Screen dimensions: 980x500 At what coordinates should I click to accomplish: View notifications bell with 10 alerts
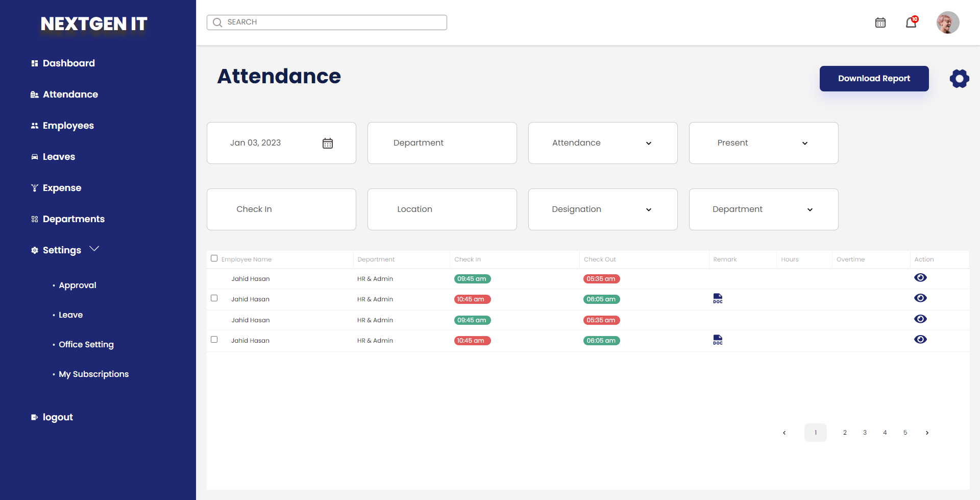point(912,22)
